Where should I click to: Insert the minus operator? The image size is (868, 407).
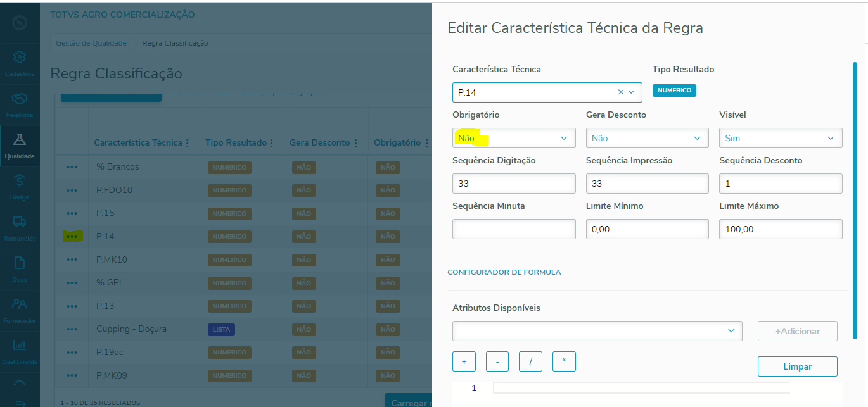click(497, 361)
